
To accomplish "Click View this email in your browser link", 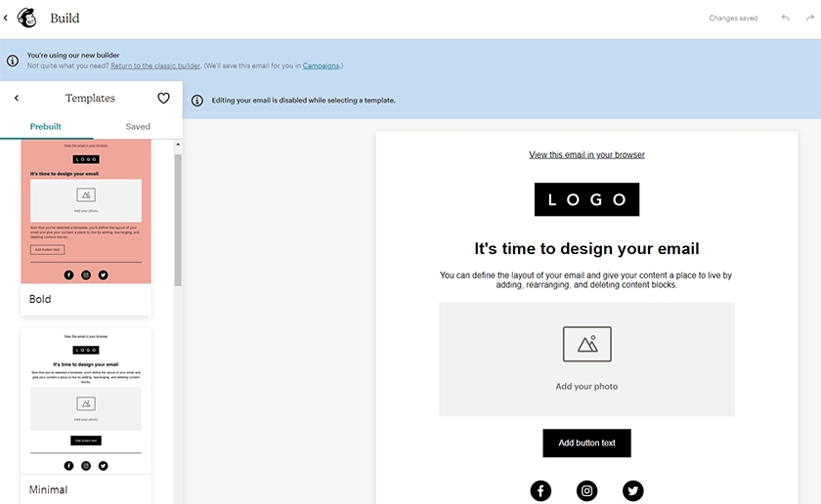I will (586, 155).
